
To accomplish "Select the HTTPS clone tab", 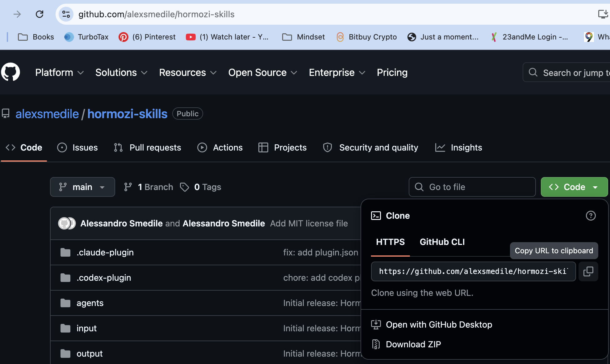I will 390,242.
